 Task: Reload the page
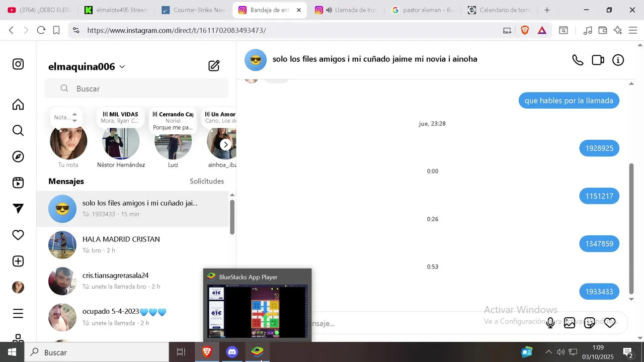(41, 30)
